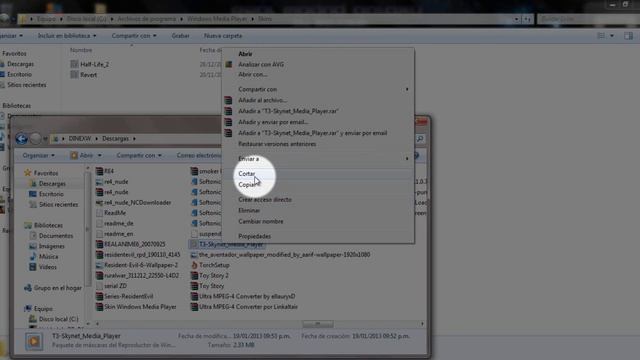The height and width of the screenshot is (360, 640).
Task: Click Grabar in the Skins window toolbar
Action: (180, 36)
